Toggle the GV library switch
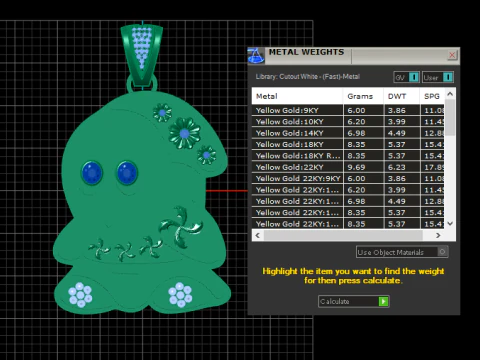480x360 pixels. point(406,77)
